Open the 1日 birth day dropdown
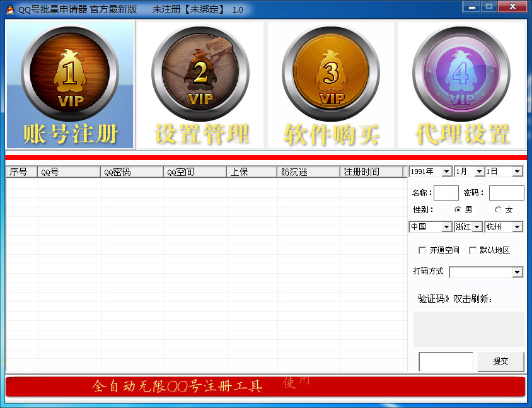Image resolution: width=532 pixels, height=408 pixels. click(x=504, y=172)
